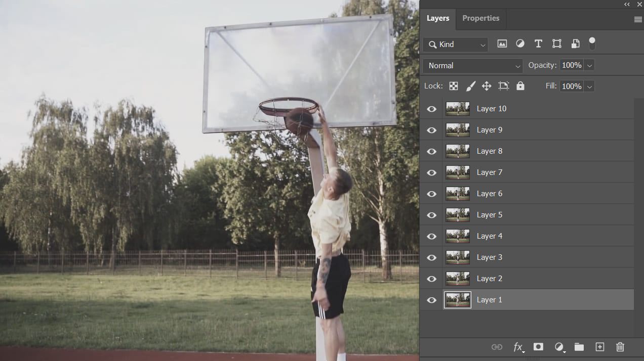Open the blend mode dropdown showing Normal
Viewport: 644px width, 361px height.
coord(472,65)
